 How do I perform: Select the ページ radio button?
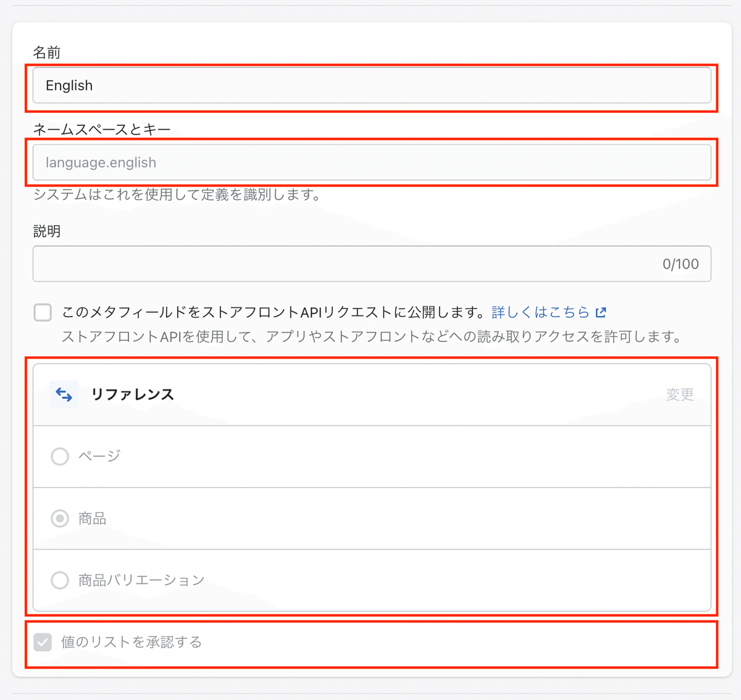click(60, 457)
